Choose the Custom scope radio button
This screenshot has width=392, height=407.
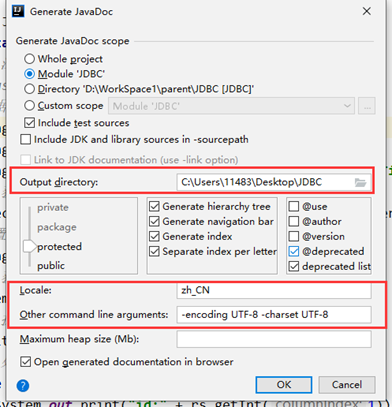point(29,106)
